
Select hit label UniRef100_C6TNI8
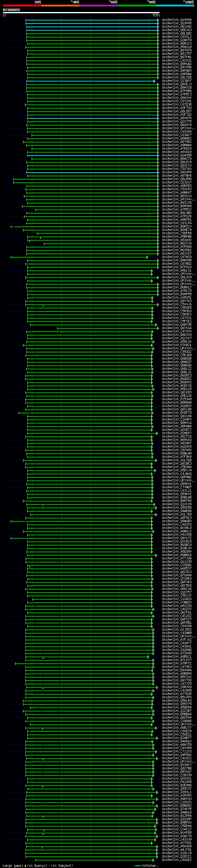point(177,257)
